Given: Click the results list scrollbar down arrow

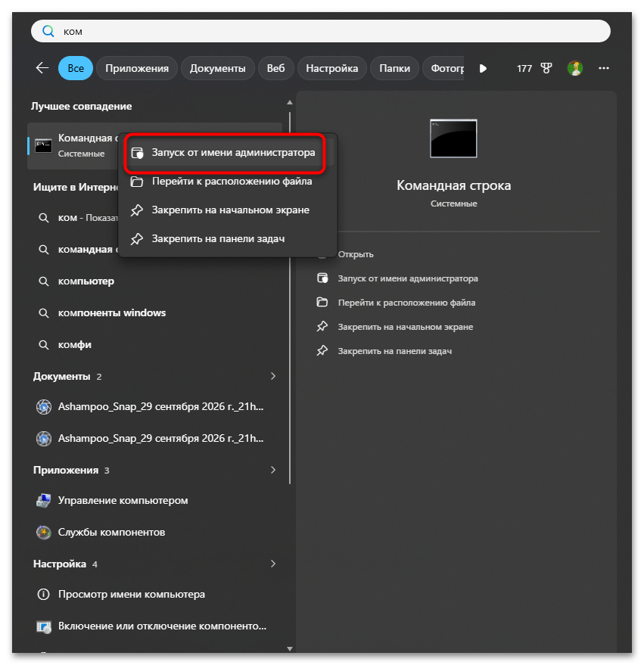Looking at the screenshot, I should [x=290, y=648].
